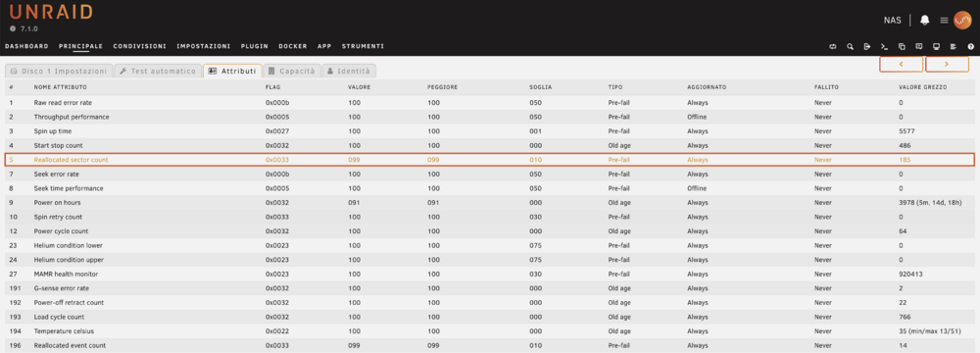Screen dimensions: 980x353
Task: Click the raw value 185
Action: [x=905, y=160]
